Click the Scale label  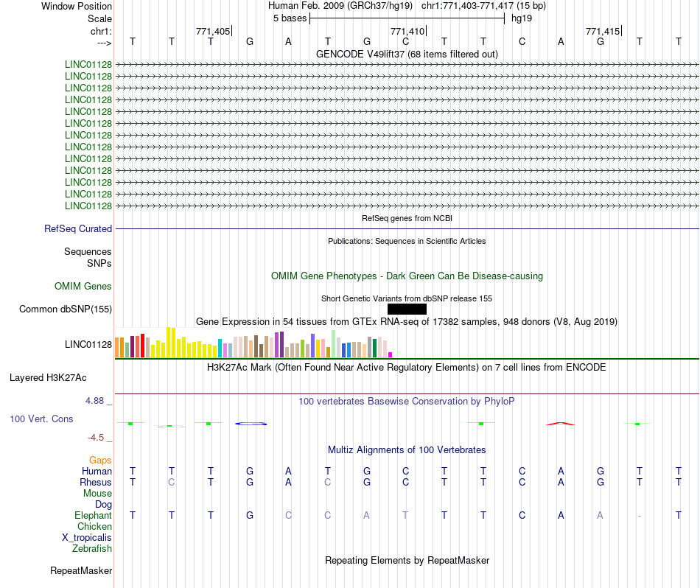coord(99,18)
